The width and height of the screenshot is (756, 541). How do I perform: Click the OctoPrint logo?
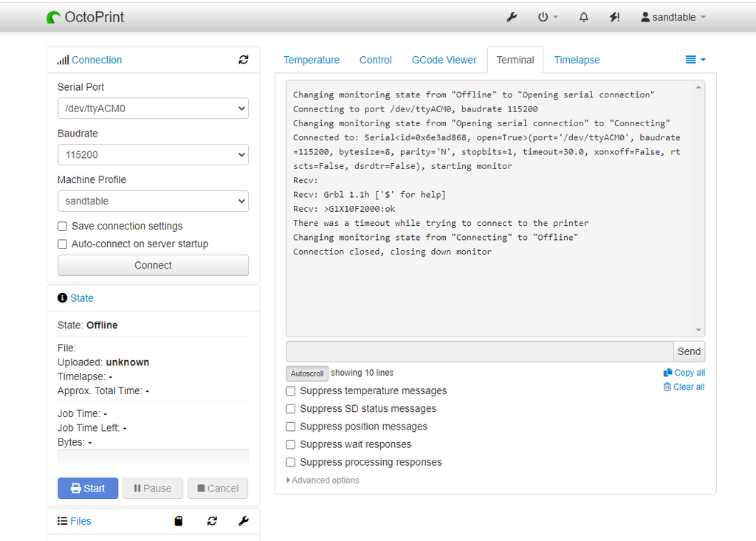pyautogui.click(x=86, y=18)
